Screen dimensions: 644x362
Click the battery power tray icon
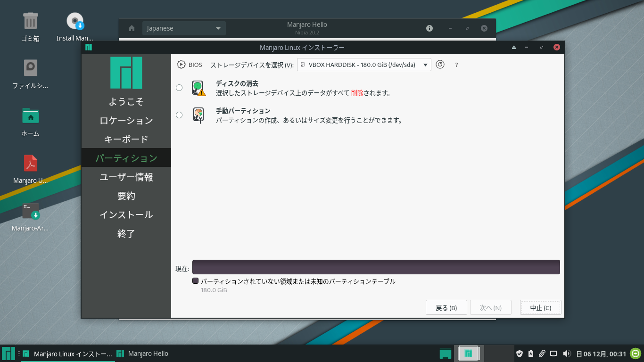click(531, 354)
